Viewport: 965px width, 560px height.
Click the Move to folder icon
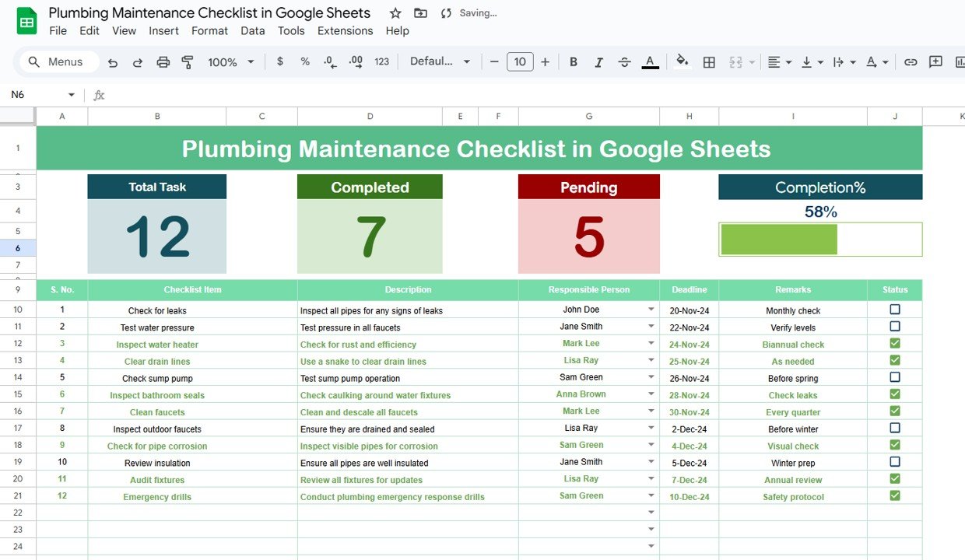pyautogui.click(x=420, y=13)
